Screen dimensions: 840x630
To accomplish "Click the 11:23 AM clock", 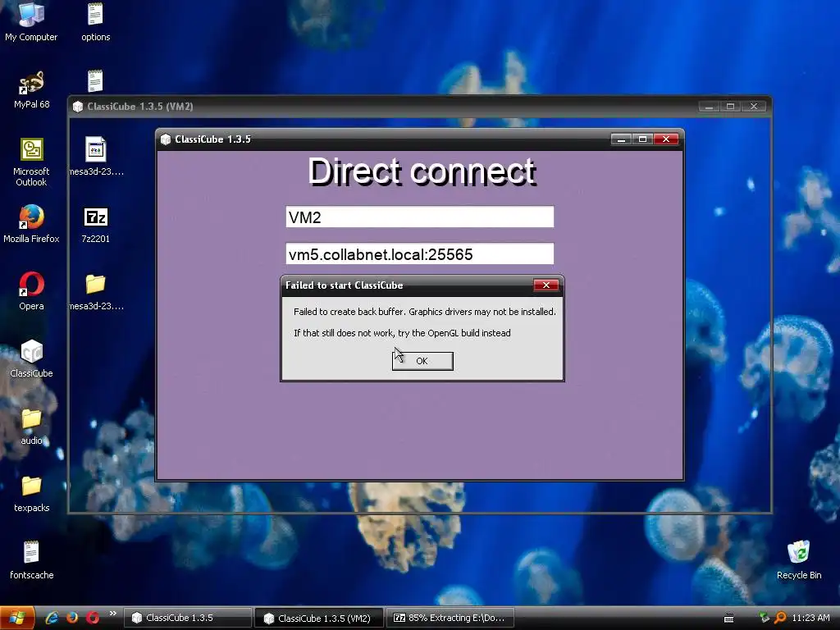I will [x=810, y=618].
